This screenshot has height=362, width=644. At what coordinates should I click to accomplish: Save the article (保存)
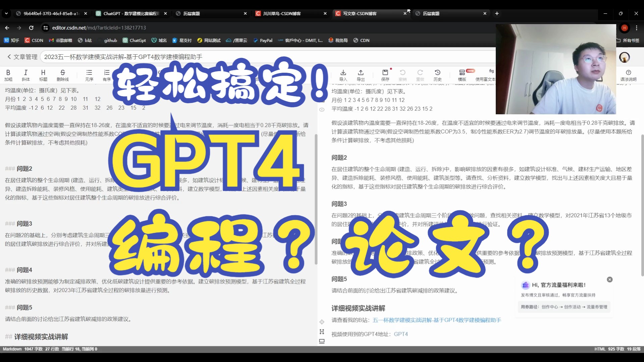pos(385,75)
